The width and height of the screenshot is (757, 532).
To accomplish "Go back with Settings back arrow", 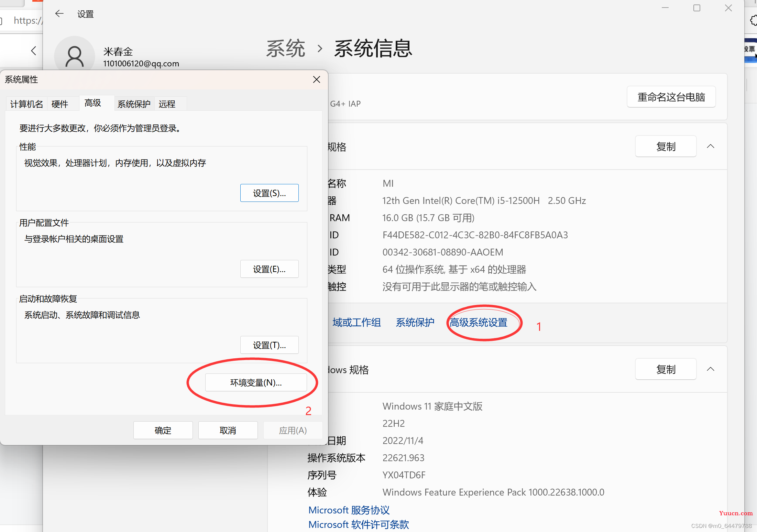I will click(x=59, y=14).
